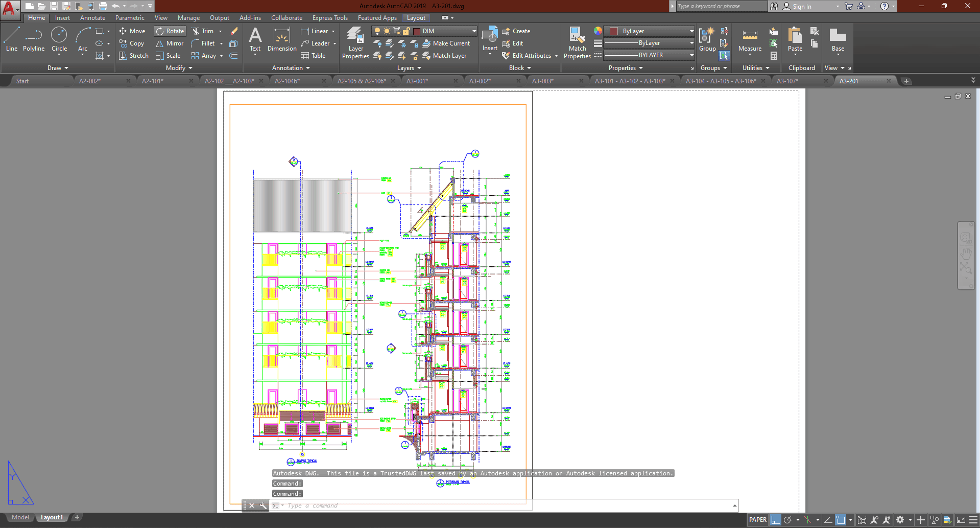Toggle the Rotate tool button
The height and width of the screenshot is (528, 980).
click(170, 31)
